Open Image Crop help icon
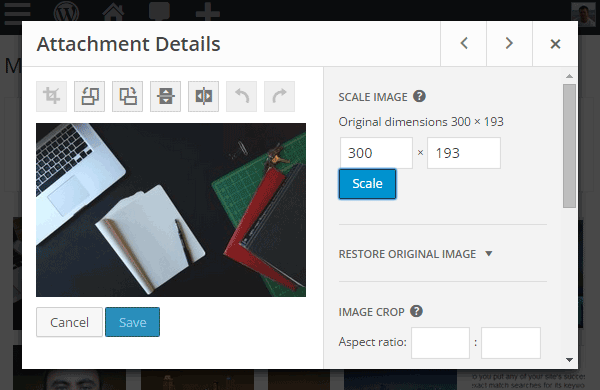Viewport: 600px width, 390px height. click(416, 311)
